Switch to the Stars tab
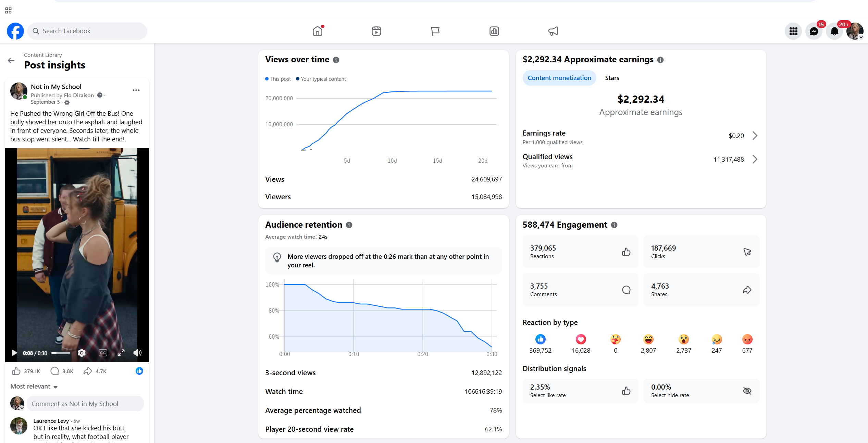This screenshot has height=443, width=868. tap(612, 78)
